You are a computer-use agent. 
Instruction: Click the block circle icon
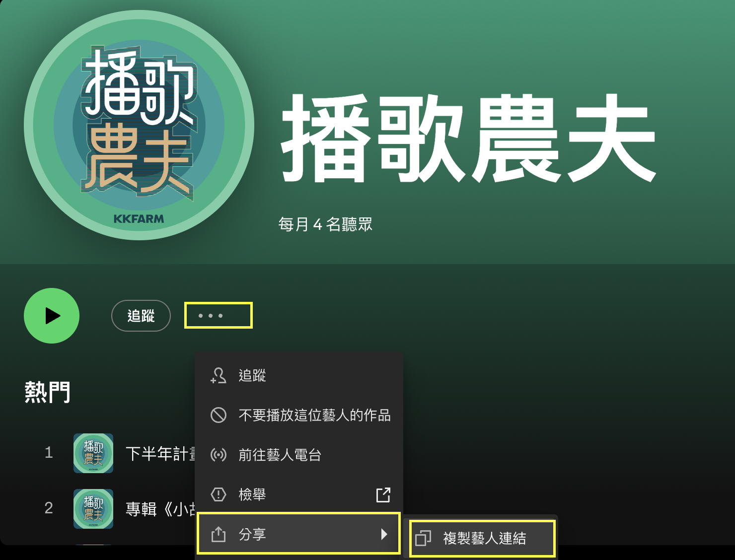point(219,415)
